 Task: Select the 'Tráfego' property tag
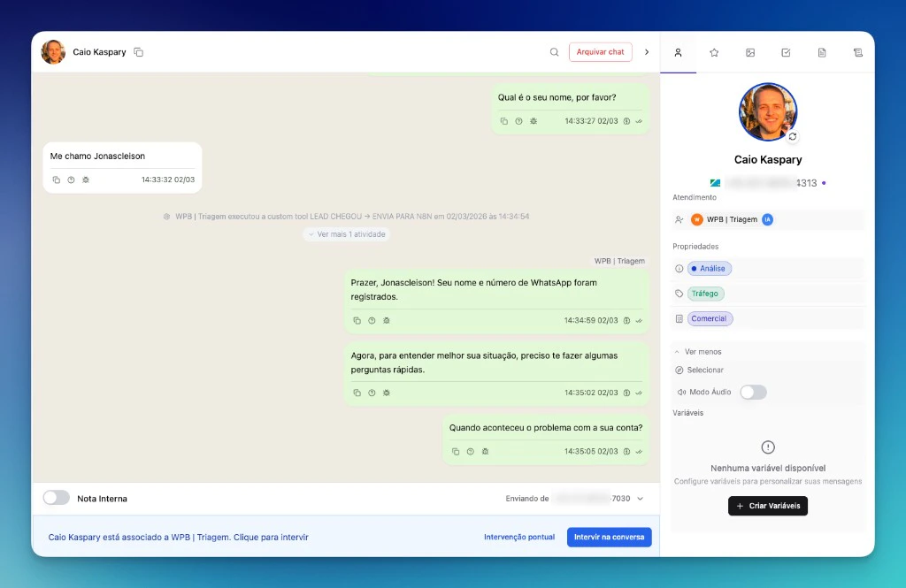point(705,293)
